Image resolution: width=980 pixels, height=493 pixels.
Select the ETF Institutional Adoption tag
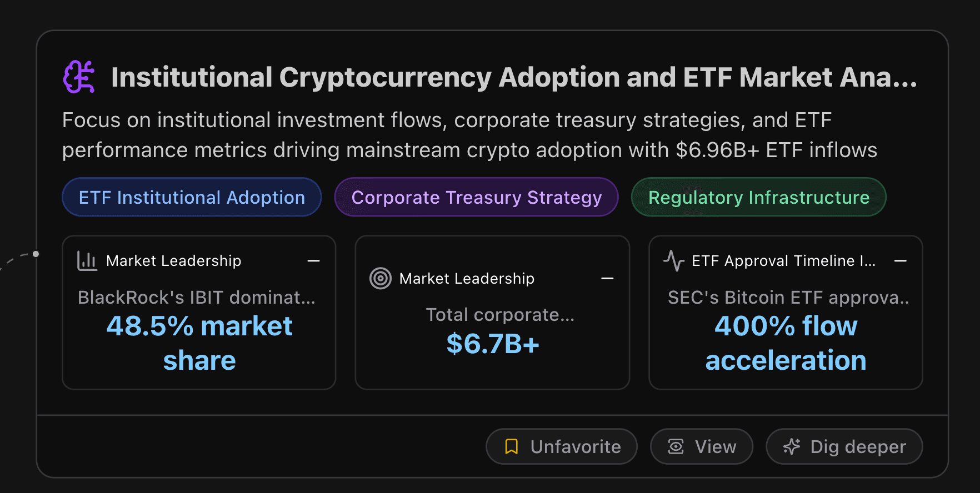tap(191, 197)
